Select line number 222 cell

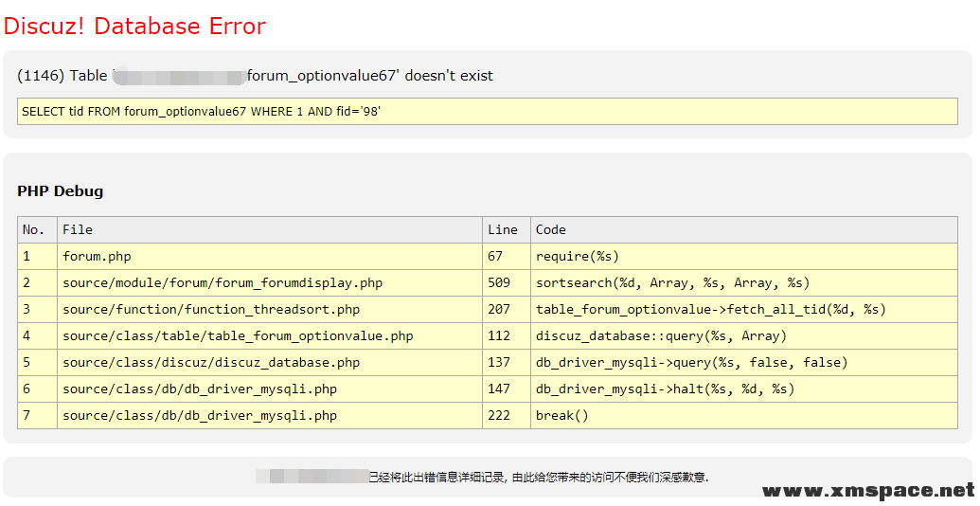[507, 415]
